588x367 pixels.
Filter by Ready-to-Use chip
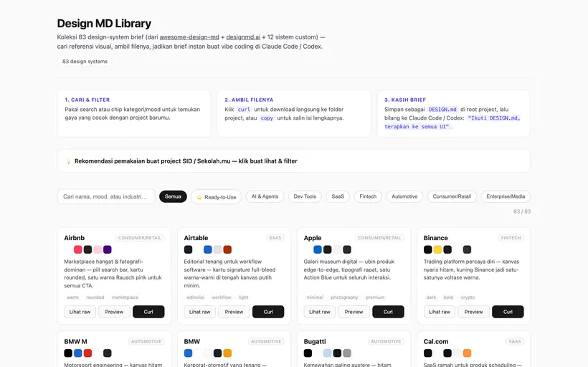pos(217,197)
